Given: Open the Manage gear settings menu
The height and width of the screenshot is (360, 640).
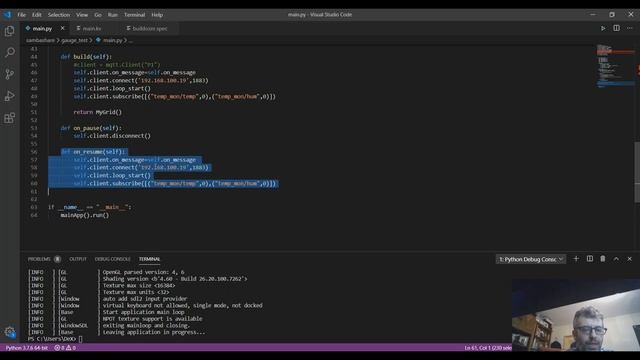Looking at the screenshot, I should 9,332.
